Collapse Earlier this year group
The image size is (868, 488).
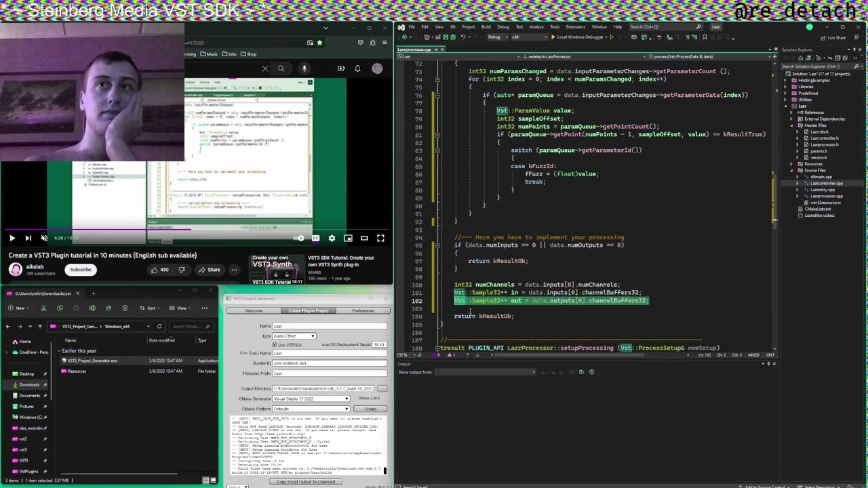coord(59,351)
